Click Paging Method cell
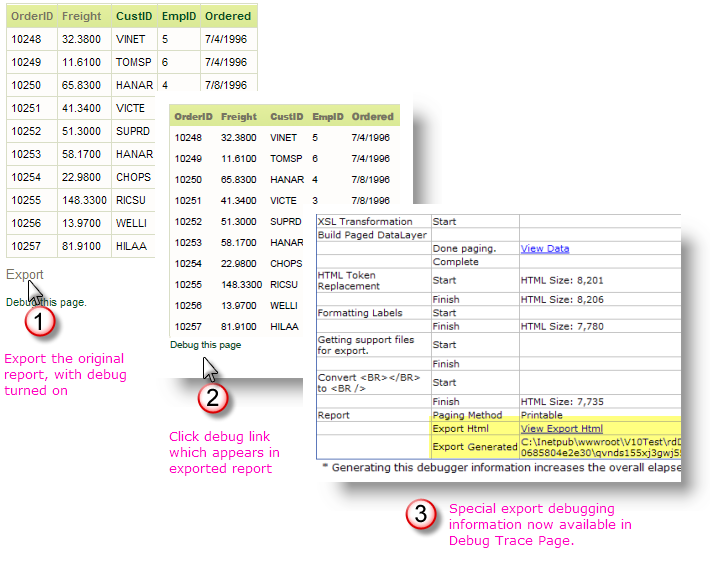The width and height of the screenshot is (724, 572). click(467, 415)
